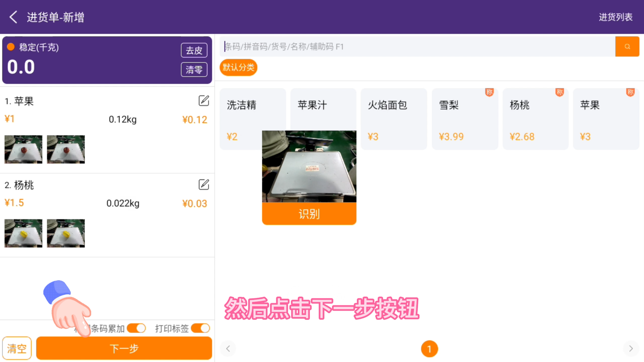Click the orange search icon button

[x=627, y=47]
